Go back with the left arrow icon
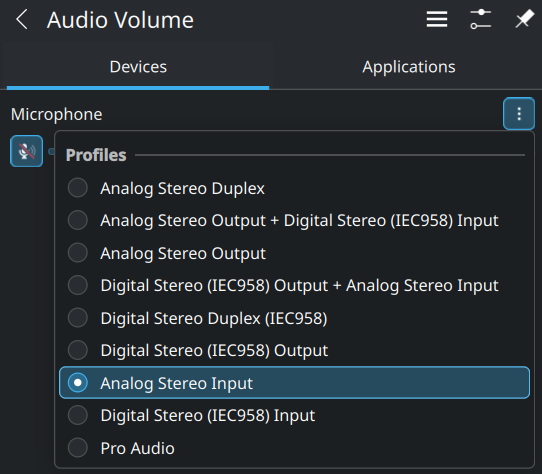This screenshot has width=542, height=474. point(21,20)
